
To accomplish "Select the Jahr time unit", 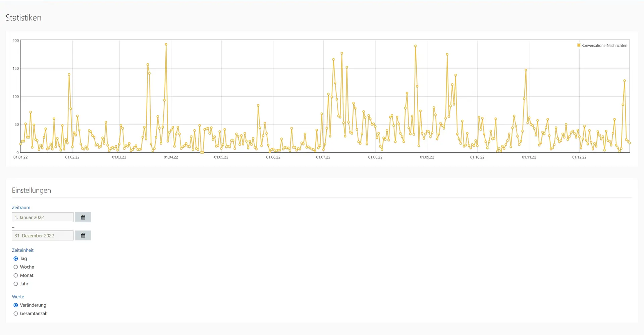I will 16,284.
